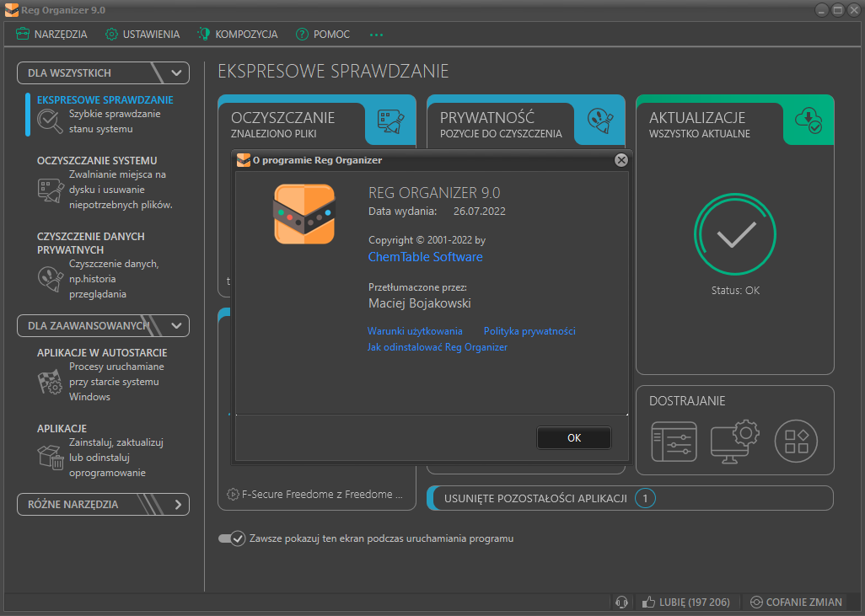Click the DOSTRAJANIE panel title
Screen dimensions: 865x616
[x=687, y=401]
